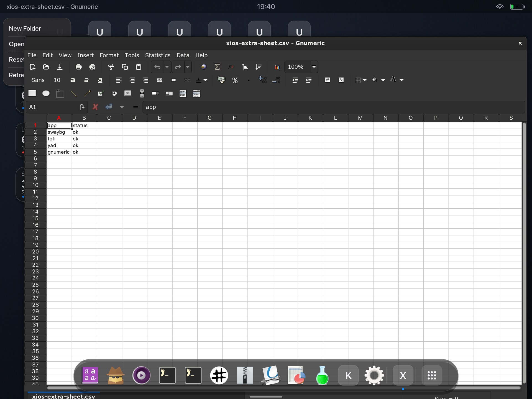
Task: Align cell text to the right
Action: 146,80
